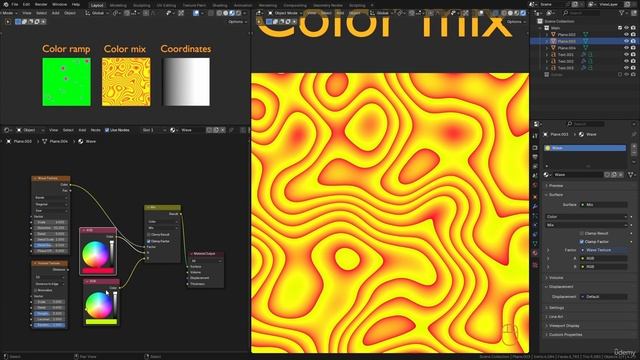
Task: Switch to the Layout workspace tab
Action: point(97,5)
